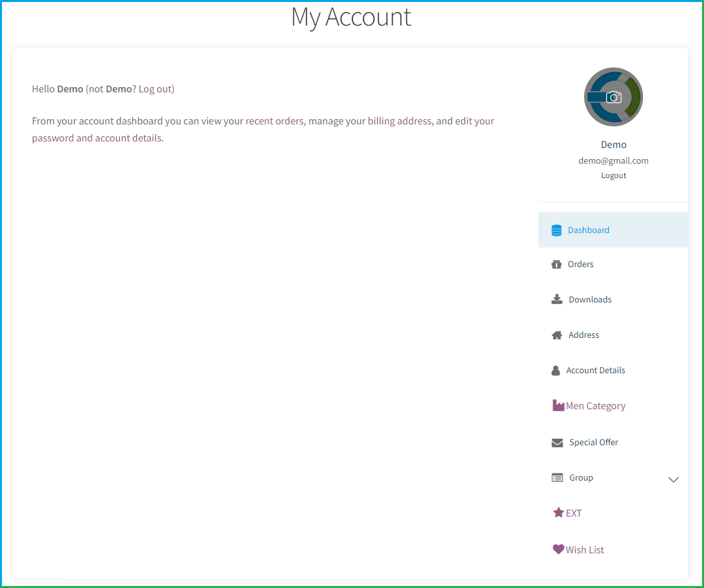Click the Men Category chart icon
704x588 pixels.
557,405
